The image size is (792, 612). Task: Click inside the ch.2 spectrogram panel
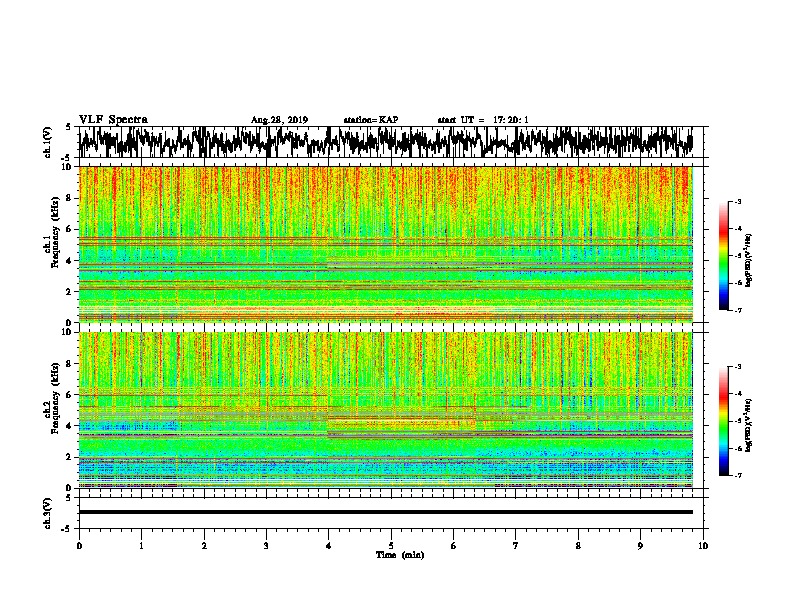pos(385,410)
